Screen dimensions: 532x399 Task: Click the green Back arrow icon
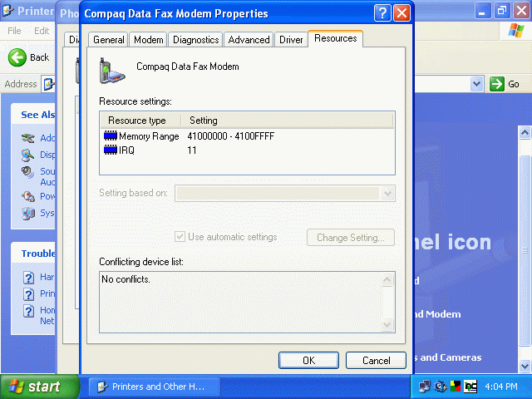[x=17, y=57]
